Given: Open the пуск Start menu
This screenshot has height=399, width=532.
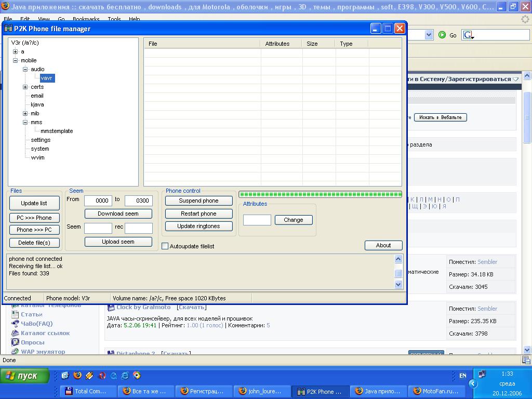Looking at the screenshot, I should [25, 376].
